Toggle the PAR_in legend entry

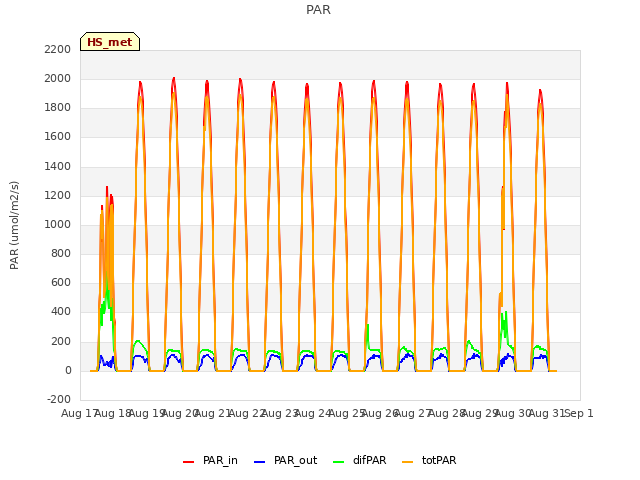pyautogui.click(x=210, y=460)
